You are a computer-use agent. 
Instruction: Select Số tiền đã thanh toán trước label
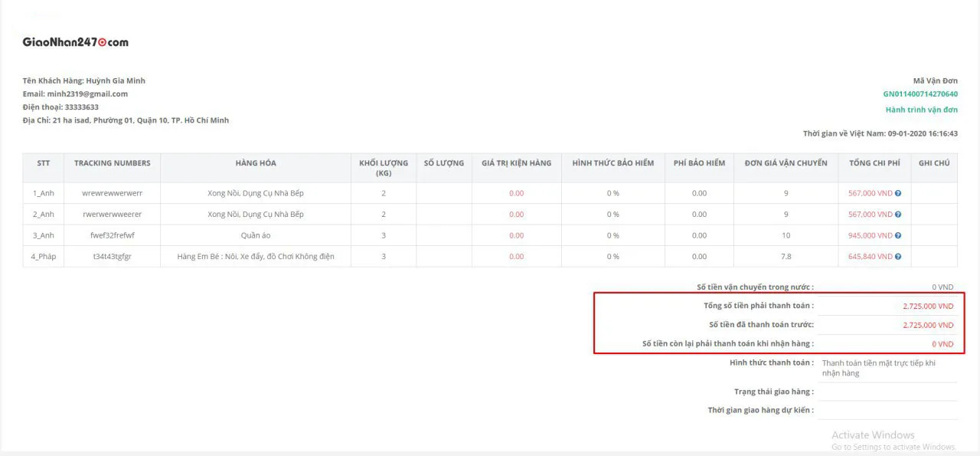click(761, 325)
